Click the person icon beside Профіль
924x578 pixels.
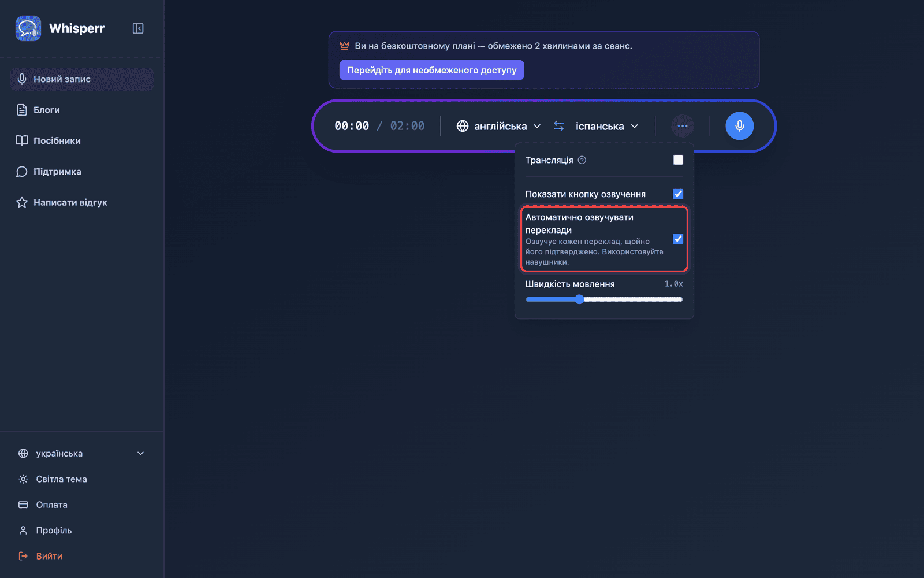point(23,530)
